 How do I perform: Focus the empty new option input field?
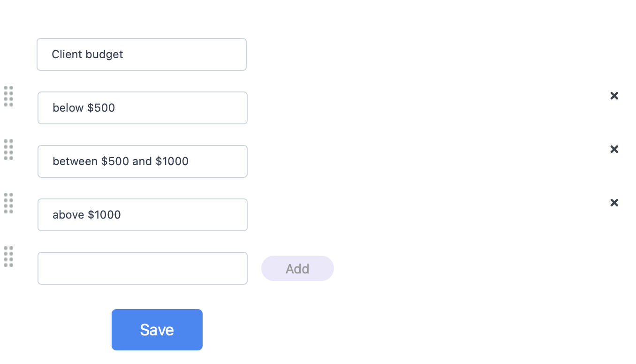pyautogui.click(x=143, y=268)
